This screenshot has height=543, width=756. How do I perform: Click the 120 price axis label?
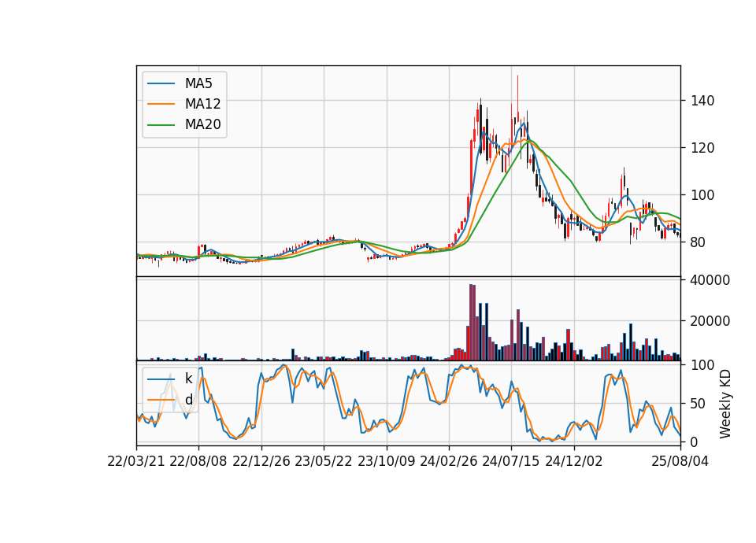[702, 148]
